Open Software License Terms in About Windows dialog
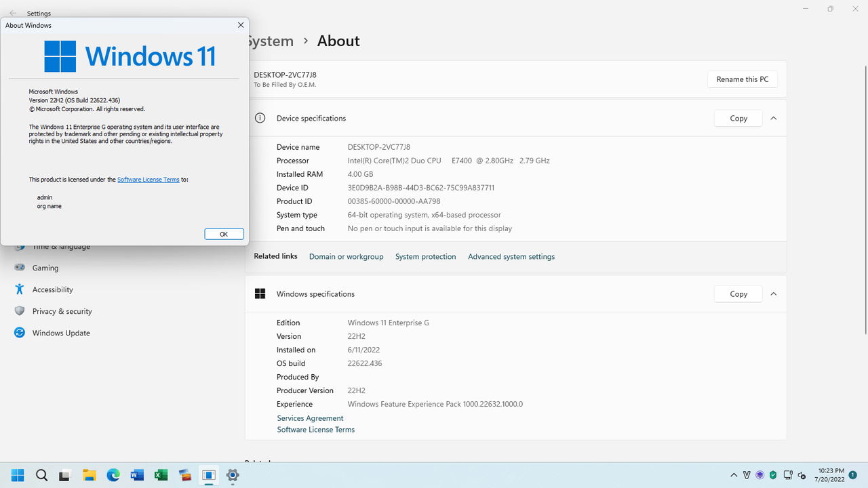 [x=149, y=180]
